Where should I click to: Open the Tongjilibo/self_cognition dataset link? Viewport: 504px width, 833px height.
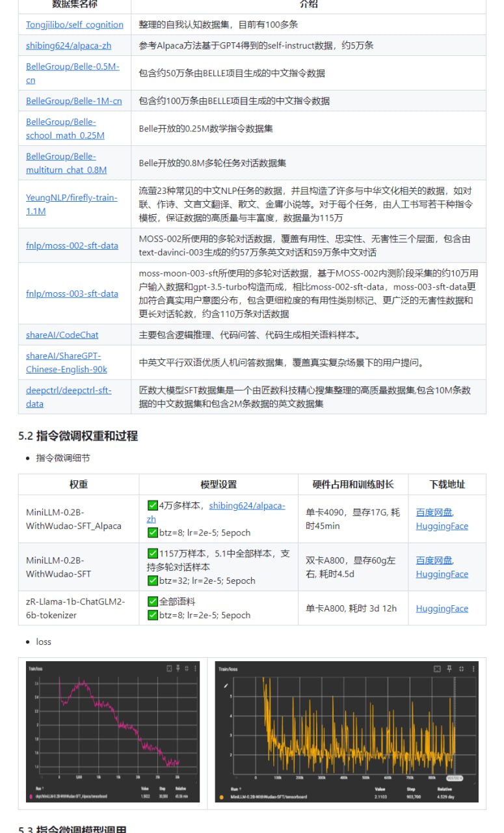pyautogui.click(x=75, y=25)
